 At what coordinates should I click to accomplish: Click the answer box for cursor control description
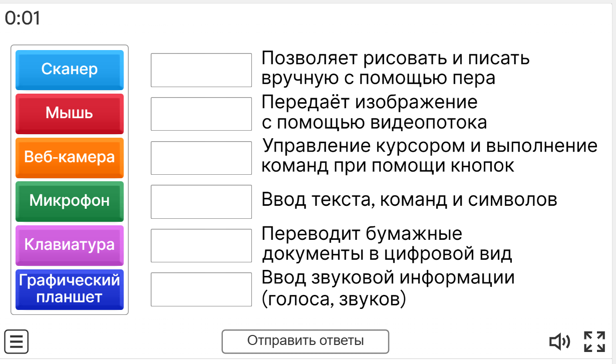pyautogui.click(x=201, y=158)
